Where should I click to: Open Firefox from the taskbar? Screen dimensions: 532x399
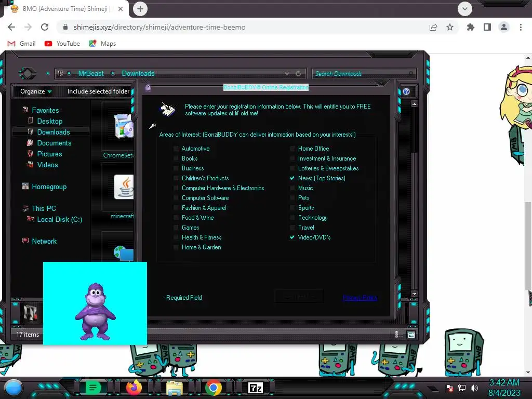[134, 388]
